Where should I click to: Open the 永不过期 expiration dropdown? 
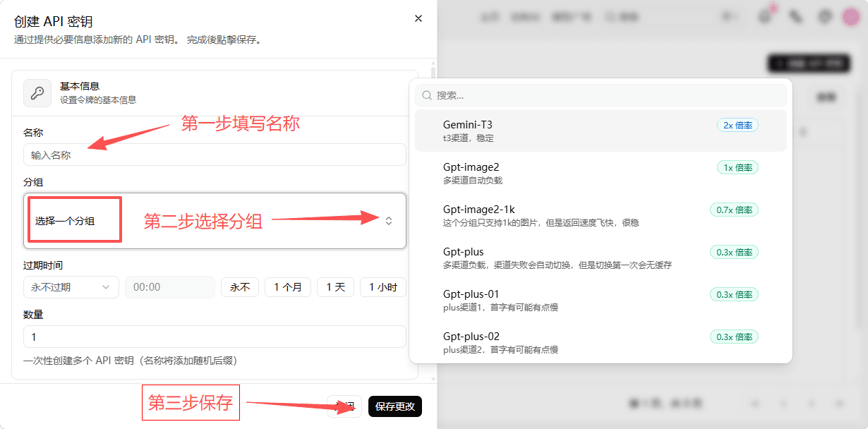(71, 287)
